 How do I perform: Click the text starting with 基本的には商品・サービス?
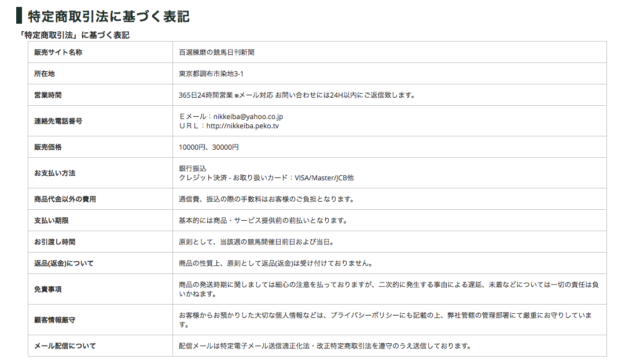263,220
